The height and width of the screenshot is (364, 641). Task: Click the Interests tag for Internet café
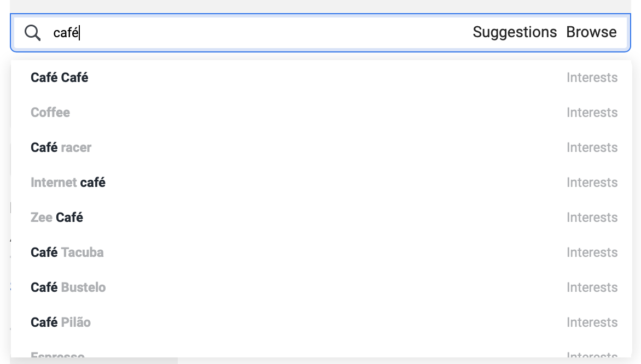pyautogui.click(x=592, y=183)
